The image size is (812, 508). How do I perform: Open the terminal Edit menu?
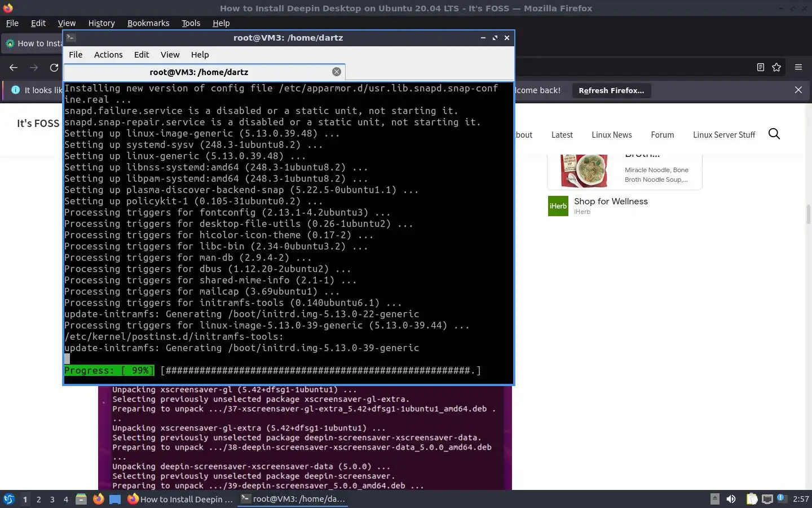click(142, 55)
